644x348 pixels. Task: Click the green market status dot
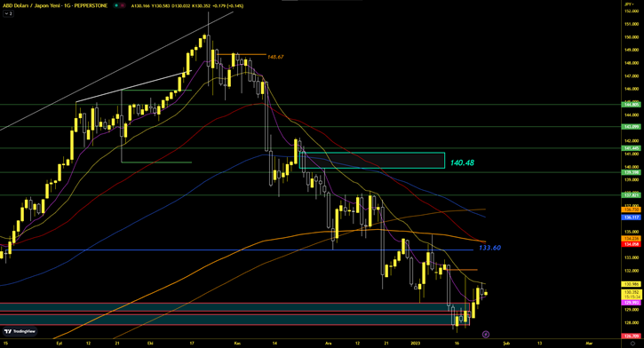coord(116,5)
